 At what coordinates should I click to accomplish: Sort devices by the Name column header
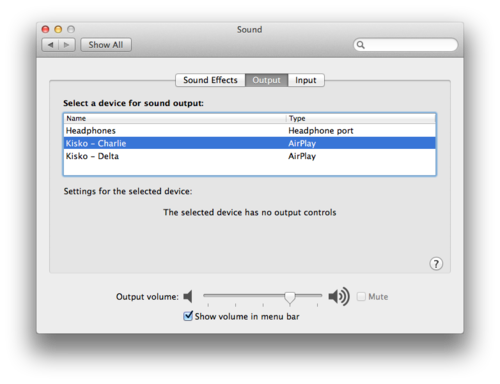(175, 119)
